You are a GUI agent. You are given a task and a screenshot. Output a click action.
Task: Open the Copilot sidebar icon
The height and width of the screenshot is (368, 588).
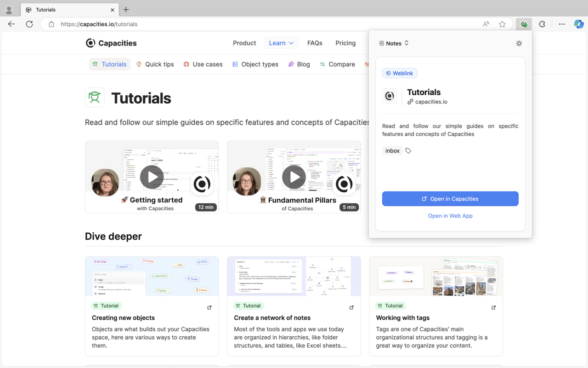pos(579,24)
